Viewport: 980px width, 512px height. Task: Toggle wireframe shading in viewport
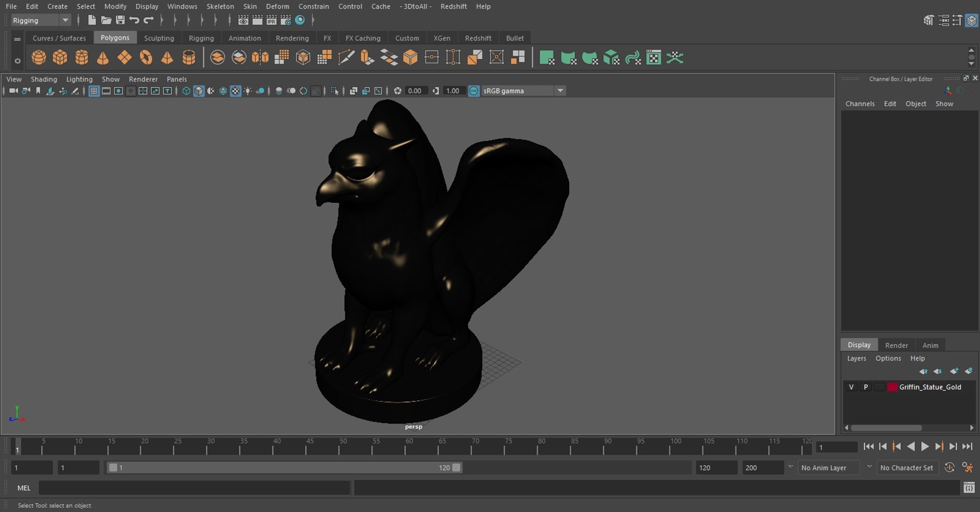point(186,91)
